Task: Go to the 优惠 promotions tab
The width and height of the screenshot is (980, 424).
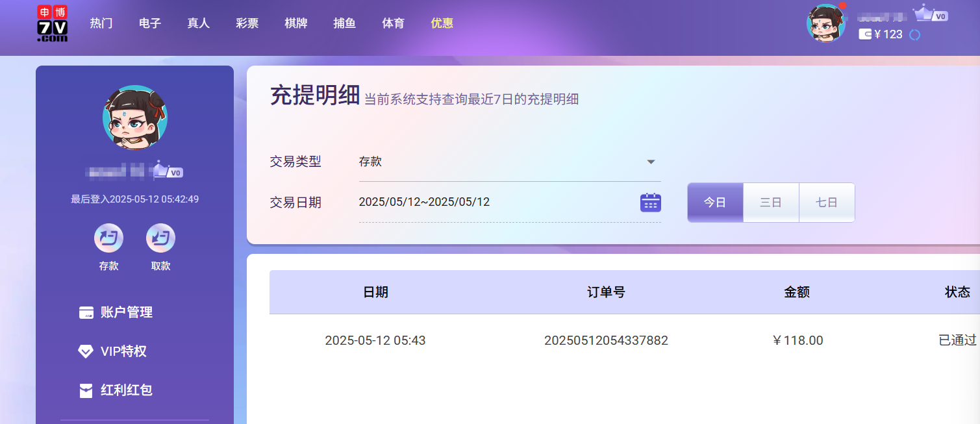Action: coord(442,23)
